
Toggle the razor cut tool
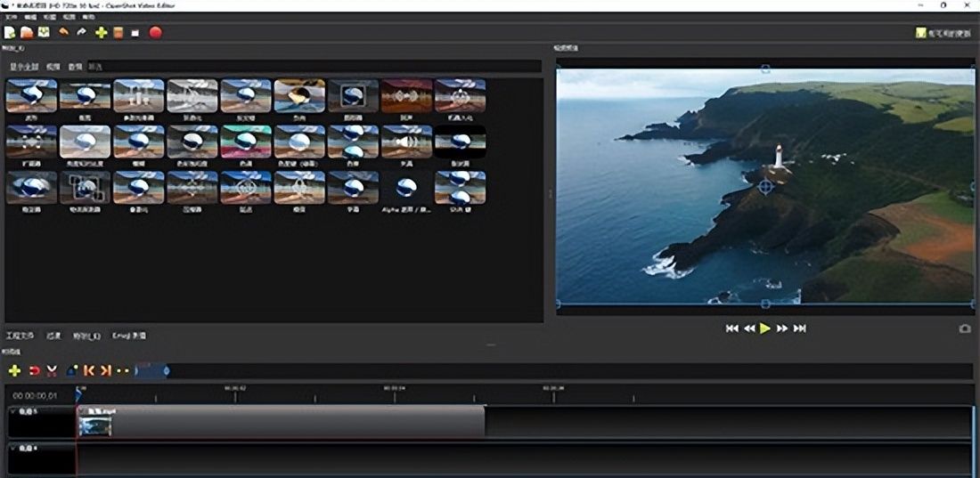52,370
